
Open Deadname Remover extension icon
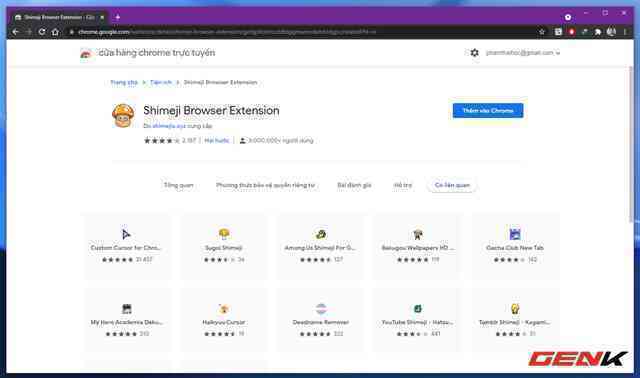(x=321, y=309)
